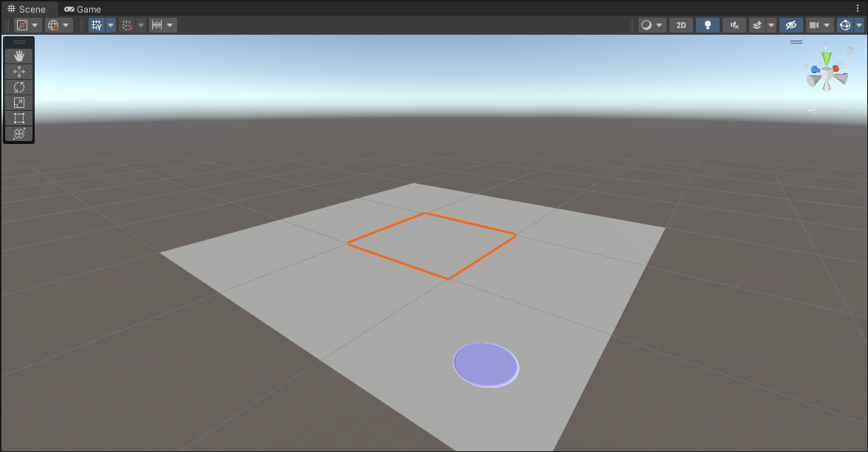Open the grid snapping dropdown arrow
This screenshot has height=452, width=868.
140,25
